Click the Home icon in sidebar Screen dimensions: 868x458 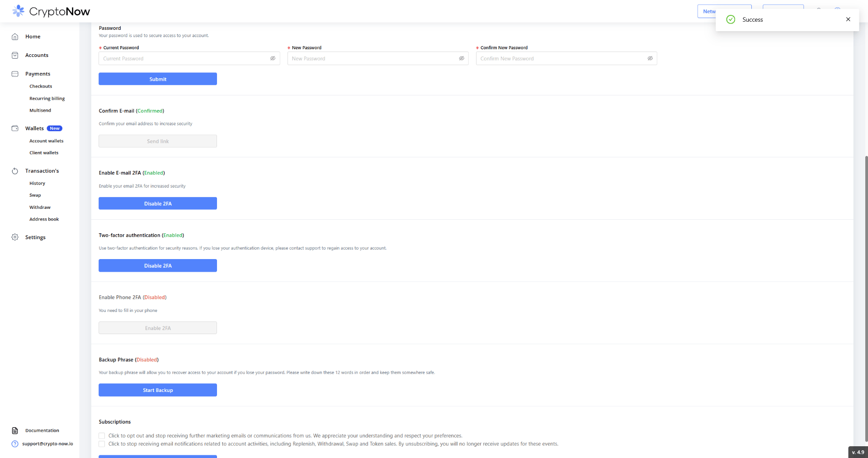pos(15,37)
